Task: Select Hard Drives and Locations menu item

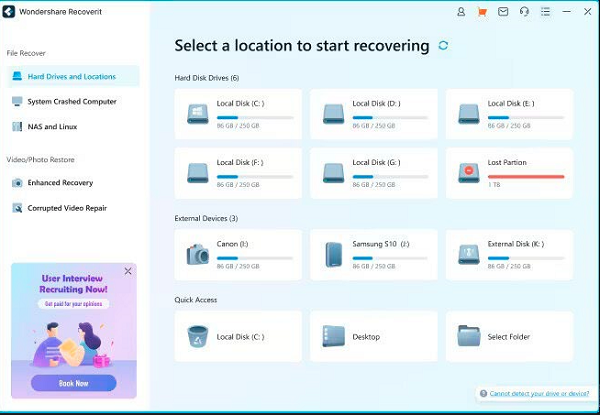Action: (x=73, y=76)
